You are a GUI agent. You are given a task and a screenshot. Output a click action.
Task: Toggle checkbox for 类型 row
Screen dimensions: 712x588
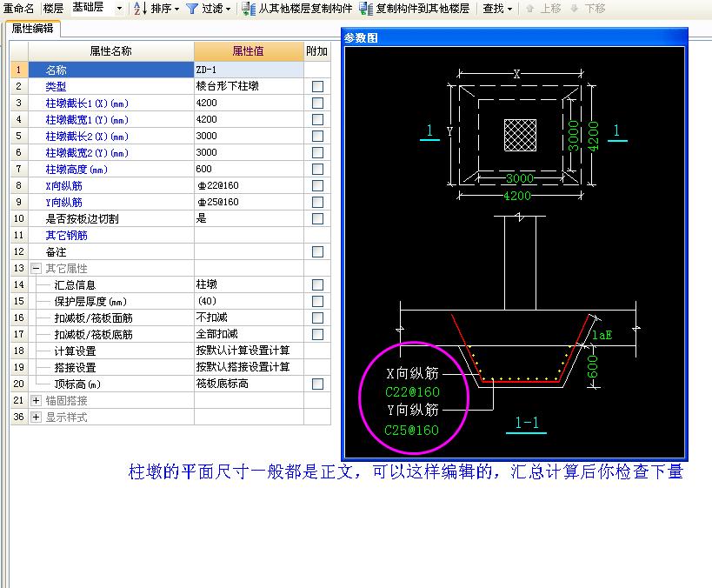coord(317,86)
